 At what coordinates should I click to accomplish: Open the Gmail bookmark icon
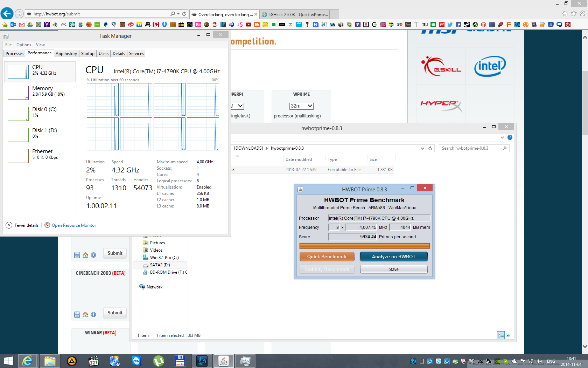click(22, 25)
